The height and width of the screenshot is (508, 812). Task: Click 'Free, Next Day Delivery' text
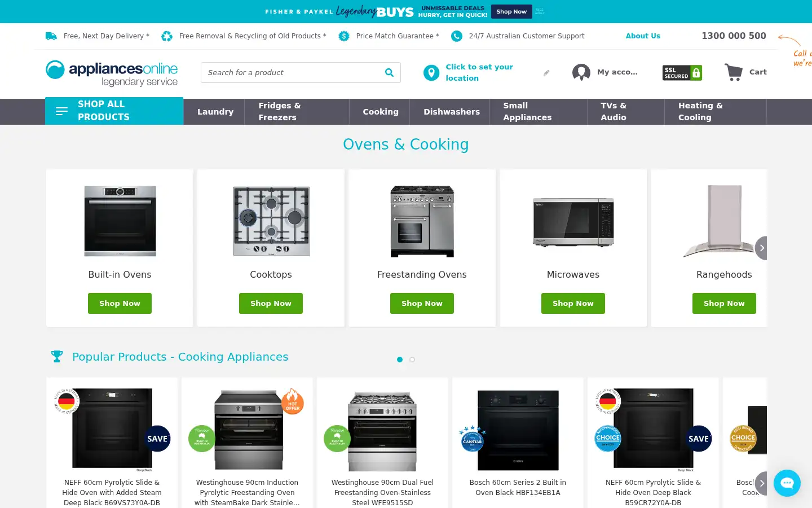[x=107, y=36]
